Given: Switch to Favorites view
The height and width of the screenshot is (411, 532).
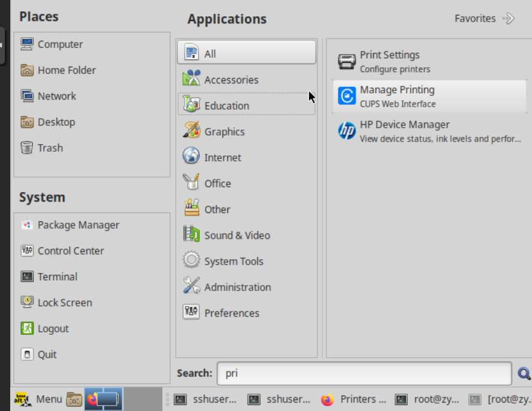Looking at the screenshot, I should click(484, 19).
